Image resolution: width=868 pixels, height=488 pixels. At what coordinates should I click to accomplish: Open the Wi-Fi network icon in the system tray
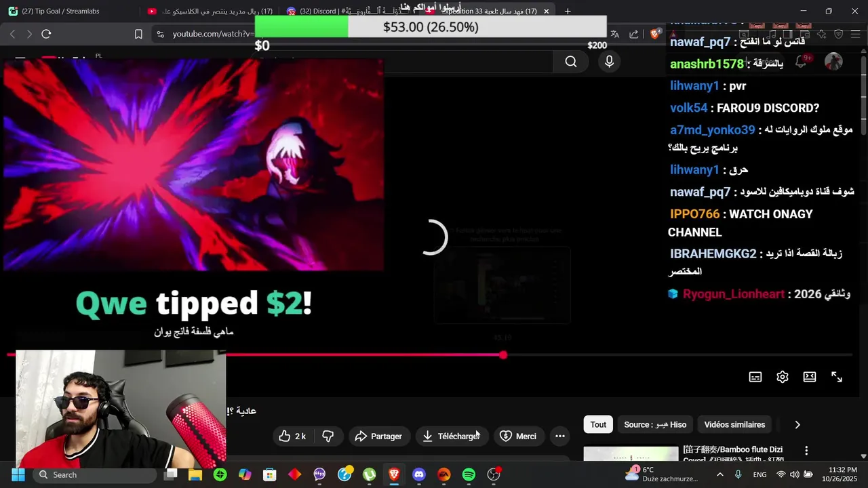click(781, 474)
